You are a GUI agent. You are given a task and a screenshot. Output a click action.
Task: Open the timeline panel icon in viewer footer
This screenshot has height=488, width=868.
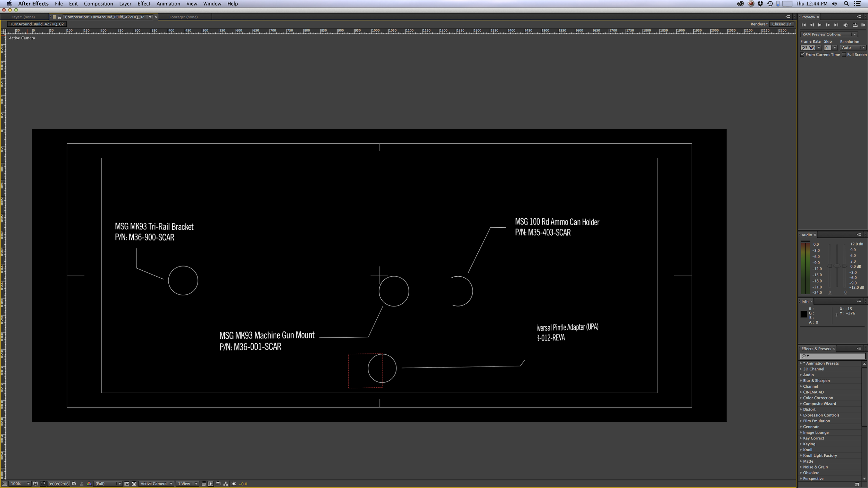click(218, 484)
